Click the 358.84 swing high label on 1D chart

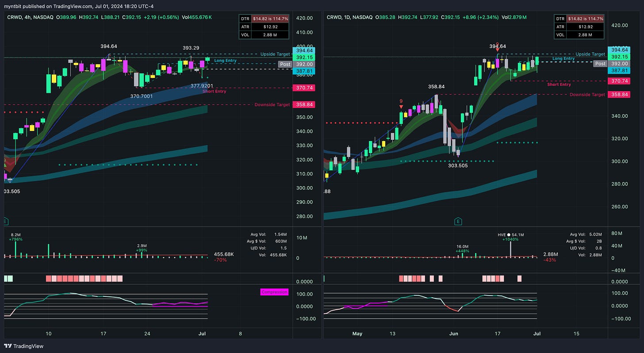tap(436, 88)
